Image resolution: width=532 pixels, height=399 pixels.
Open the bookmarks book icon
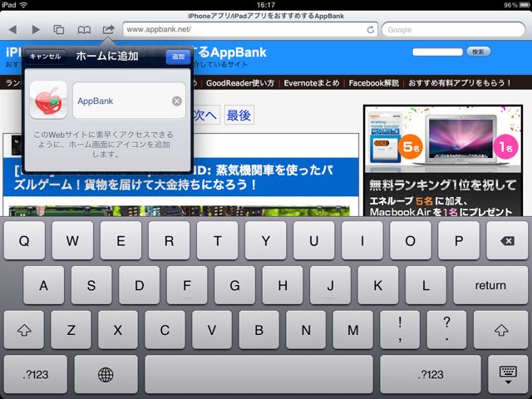tap(84, 30)
